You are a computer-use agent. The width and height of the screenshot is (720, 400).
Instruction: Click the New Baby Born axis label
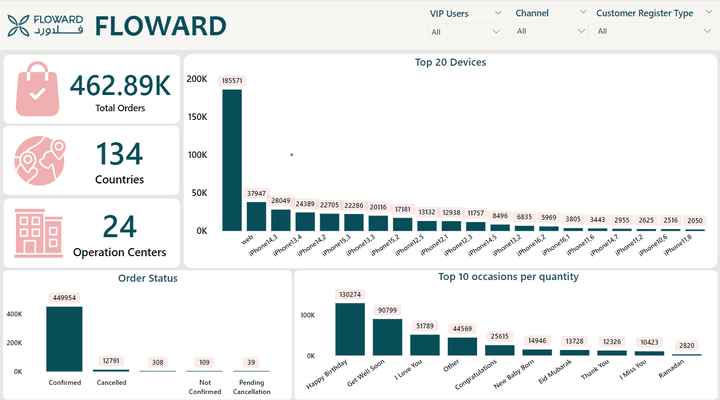click(515, 374)
